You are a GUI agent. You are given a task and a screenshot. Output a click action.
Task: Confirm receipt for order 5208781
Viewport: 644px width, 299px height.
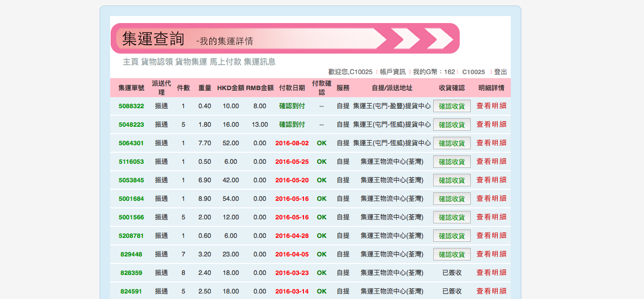[452, 236]
